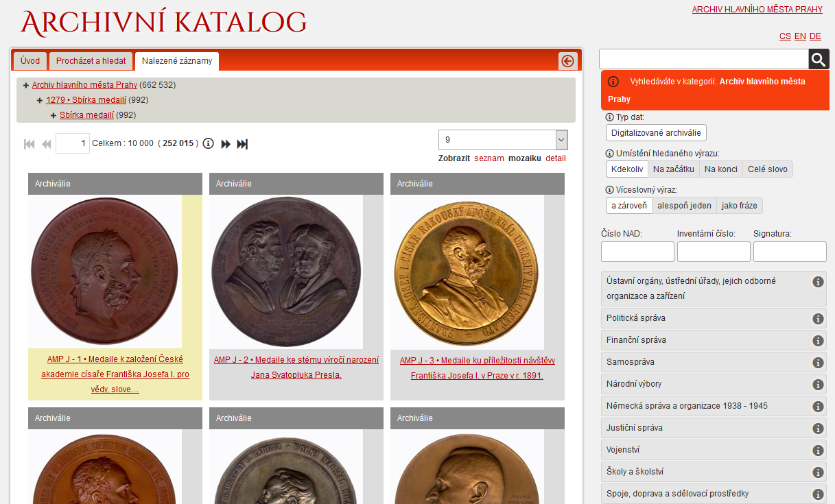Click the page number input box

[x=73, y=143]
